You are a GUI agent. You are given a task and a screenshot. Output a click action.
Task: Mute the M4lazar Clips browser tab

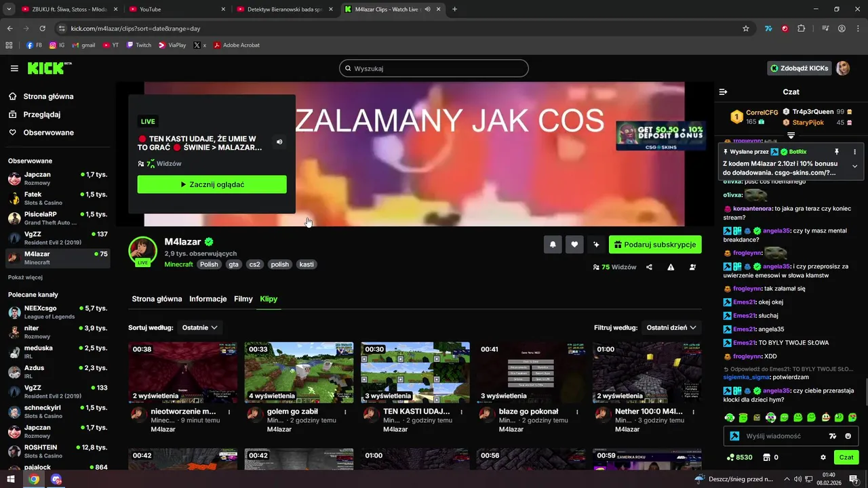pos(427,9)
